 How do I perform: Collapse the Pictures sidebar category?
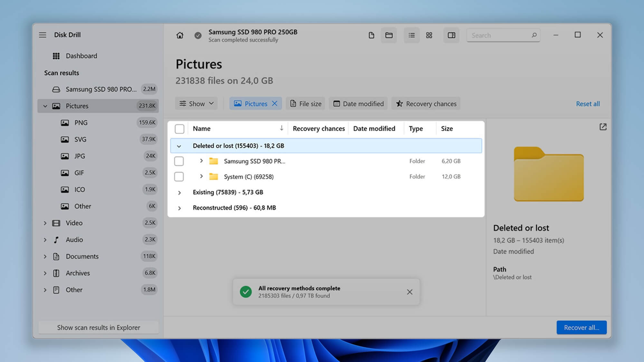pos(45,106)
